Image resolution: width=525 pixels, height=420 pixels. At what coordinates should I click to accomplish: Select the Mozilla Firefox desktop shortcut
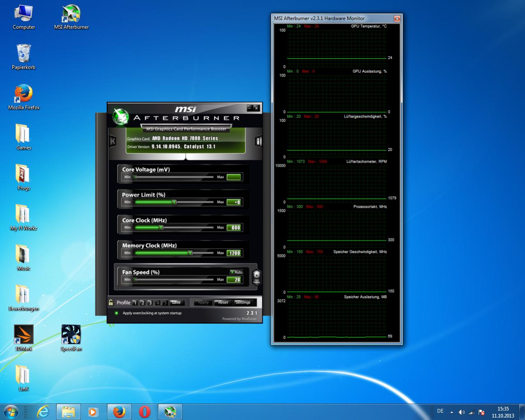click(x=24, y=97)
